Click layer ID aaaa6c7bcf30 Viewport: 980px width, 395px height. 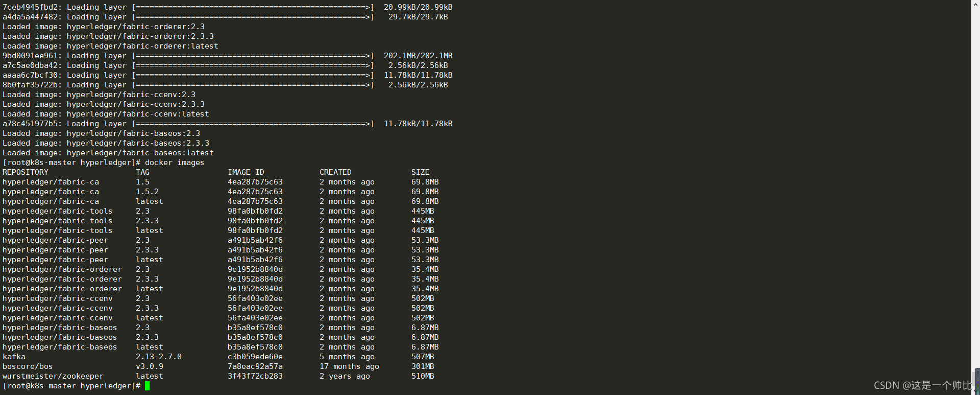[x=30, y=75]
